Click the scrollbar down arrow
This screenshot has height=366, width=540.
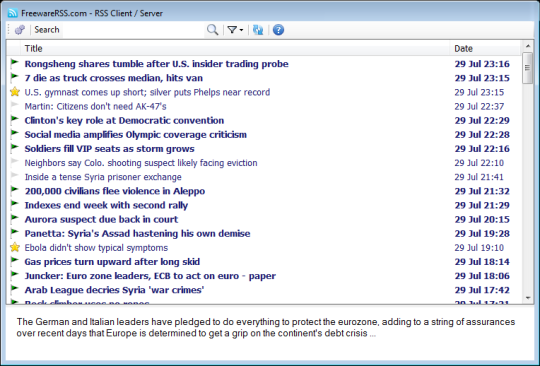click(x=528, y=298)
